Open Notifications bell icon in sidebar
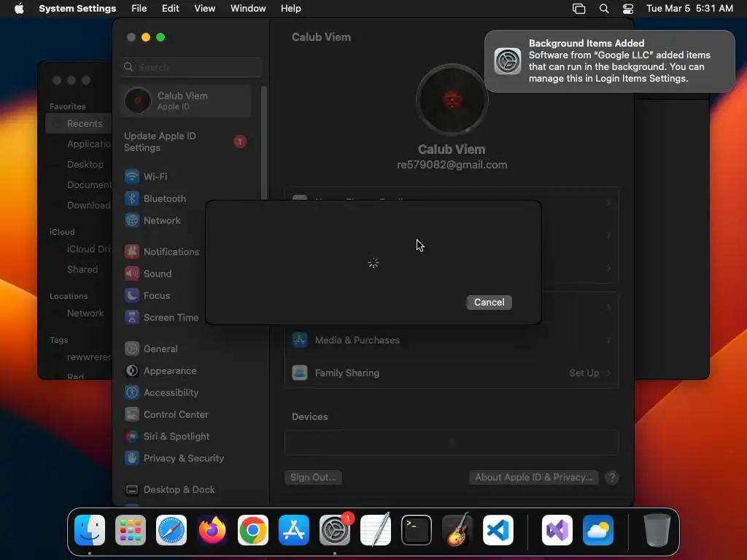747x560 pixels. point(132,252)
